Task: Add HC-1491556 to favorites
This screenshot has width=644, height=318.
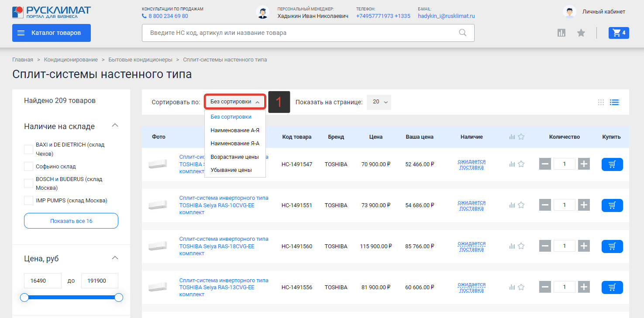Action: [x=521, y=287]
